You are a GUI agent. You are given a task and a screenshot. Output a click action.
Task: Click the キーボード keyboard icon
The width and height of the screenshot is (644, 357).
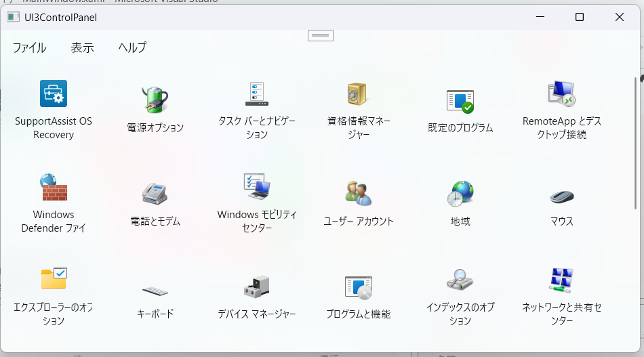155,291
